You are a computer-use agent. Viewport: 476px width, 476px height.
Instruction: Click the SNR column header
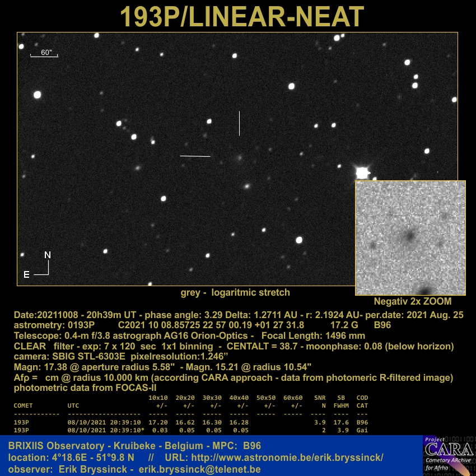(320, 398)
